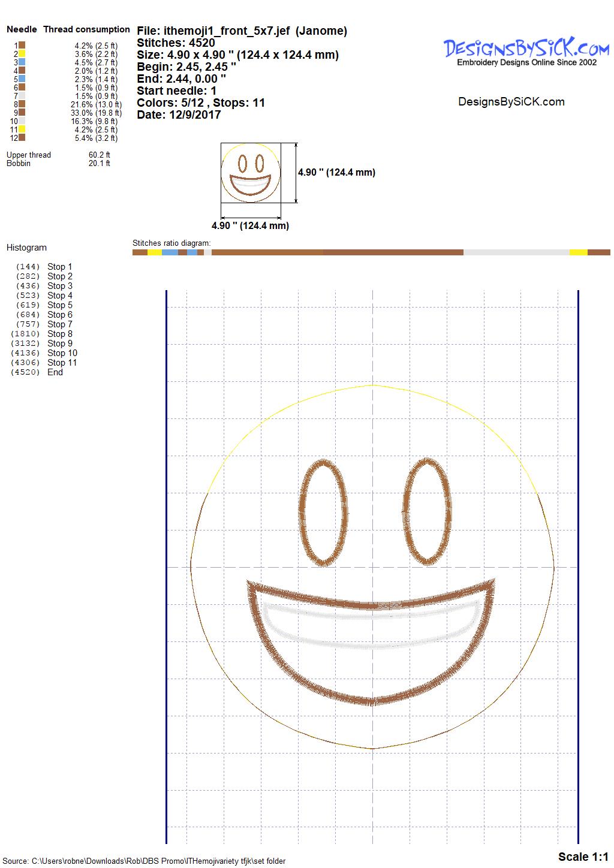The width and height of the screenshot is (614, 868).
Task: Click the brown swatch for needle 12
Action: (22, 137)
